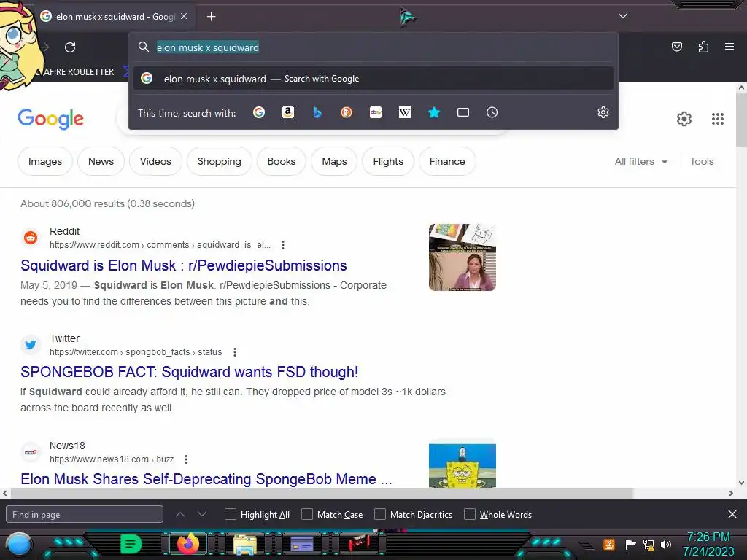Search bookmarks with the star icon
The image size is (747, 560).
(x=433, y=112)
